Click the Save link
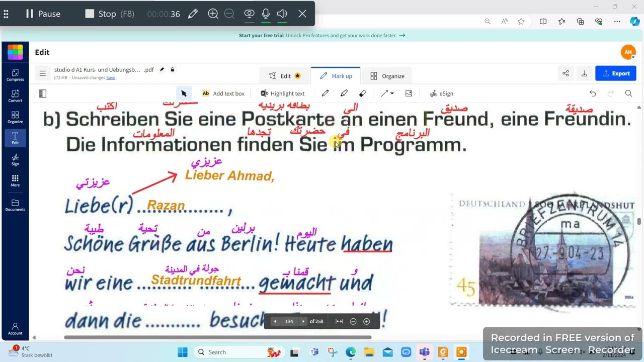This screenshot has width=644, height=362. [x=111, y=77]
